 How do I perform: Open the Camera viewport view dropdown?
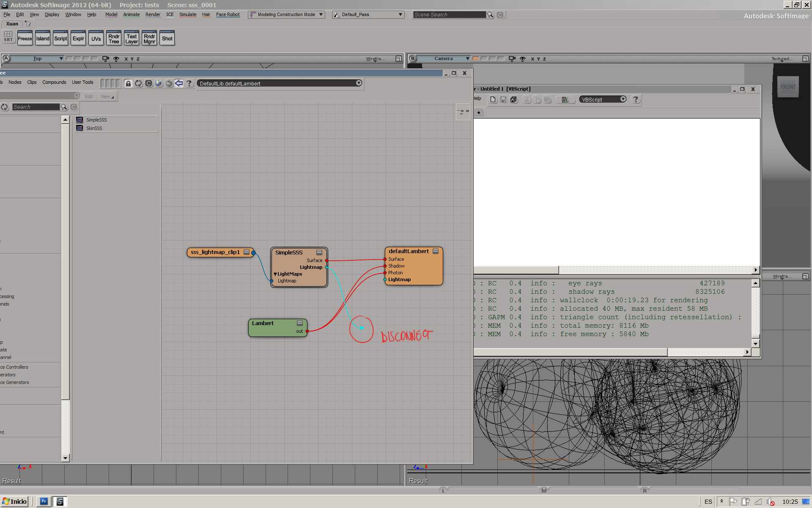(x=444, y=58)
